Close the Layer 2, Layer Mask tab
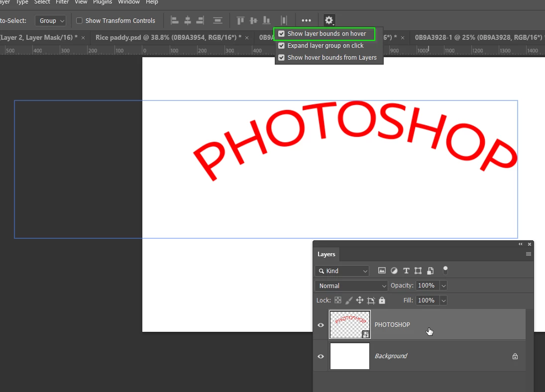 [83, 38]
